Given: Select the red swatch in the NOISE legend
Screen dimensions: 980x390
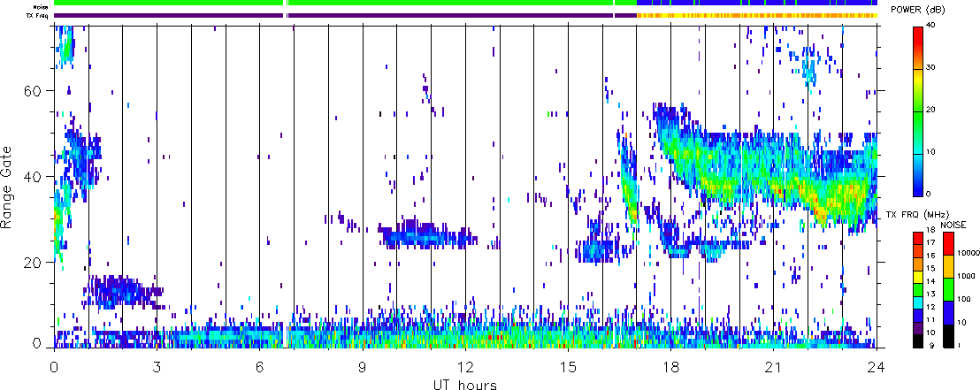Looking at the screenshot, I should [948, 243].
